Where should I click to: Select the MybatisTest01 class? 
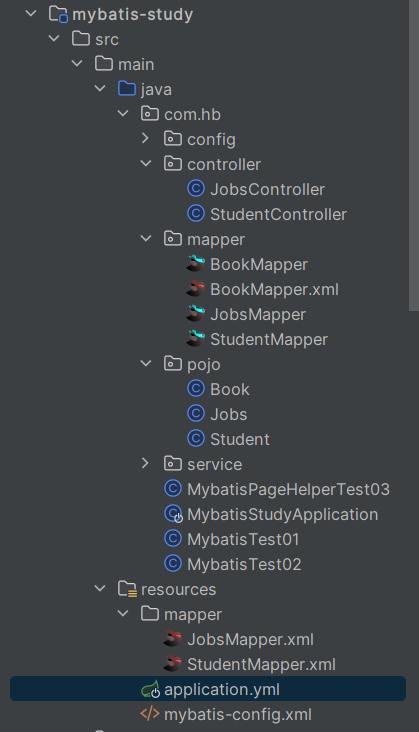coord(243,539)
